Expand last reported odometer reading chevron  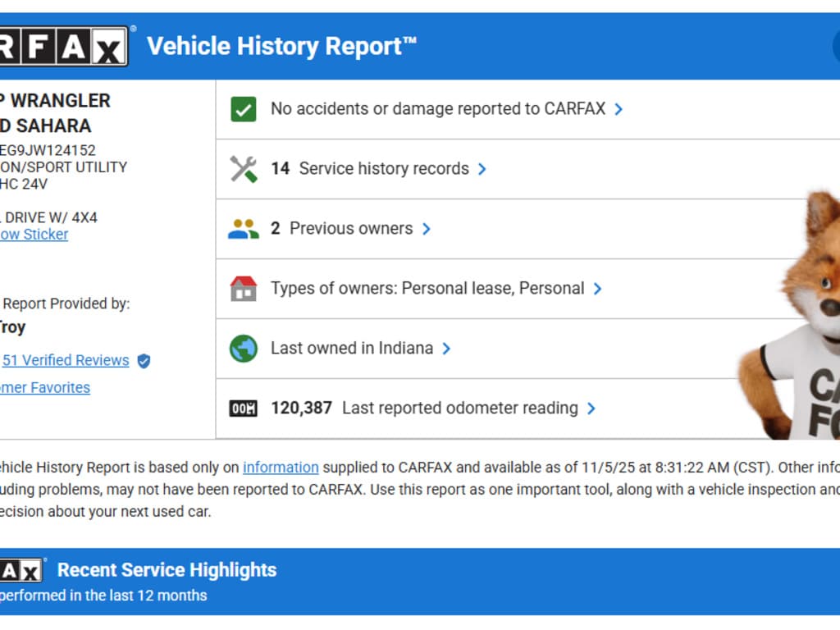(591, 409)
